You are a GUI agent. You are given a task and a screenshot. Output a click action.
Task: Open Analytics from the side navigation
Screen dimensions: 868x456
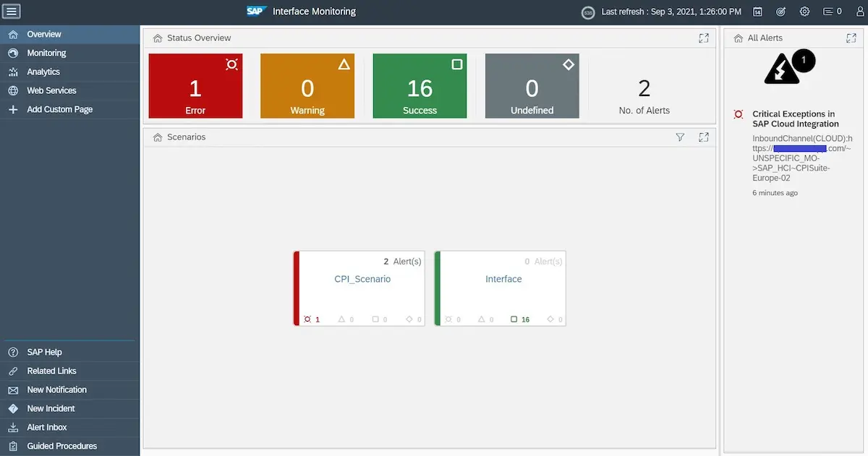point(70,72)
